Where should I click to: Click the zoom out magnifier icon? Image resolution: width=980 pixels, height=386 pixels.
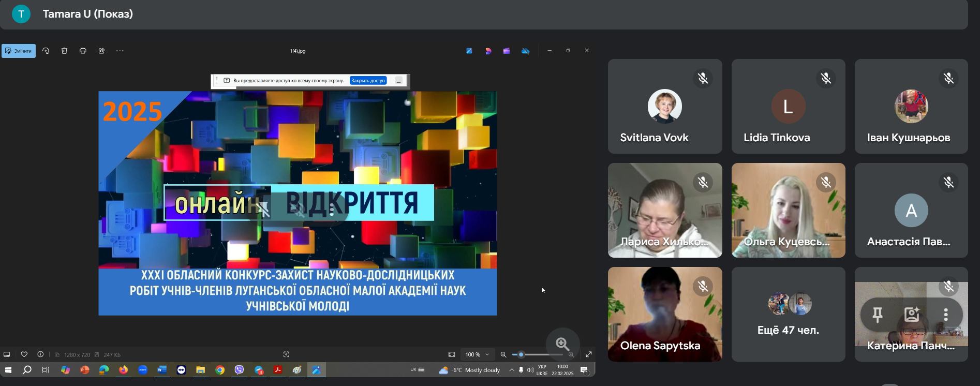click(x=503, y=354)
